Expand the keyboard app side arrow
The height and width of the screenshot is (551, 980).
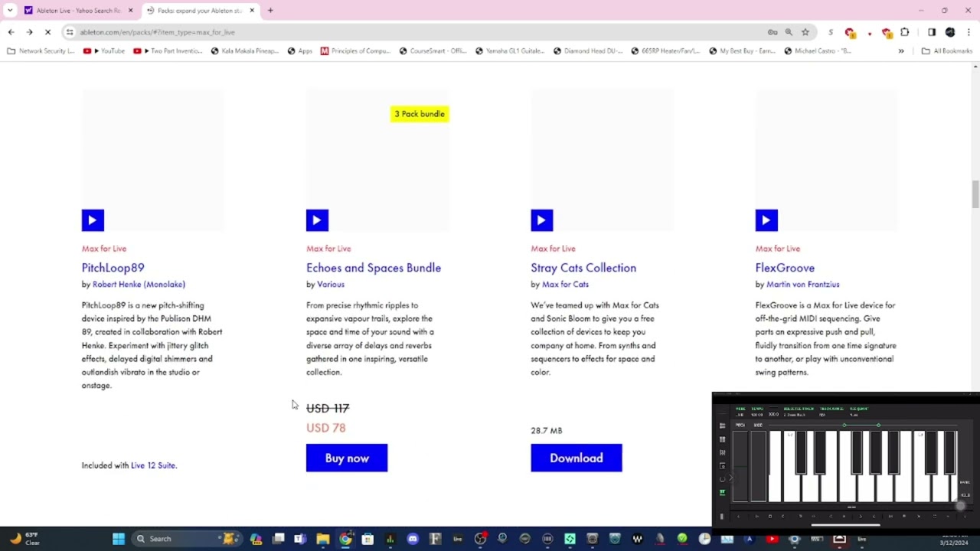[x=731, y=477]
